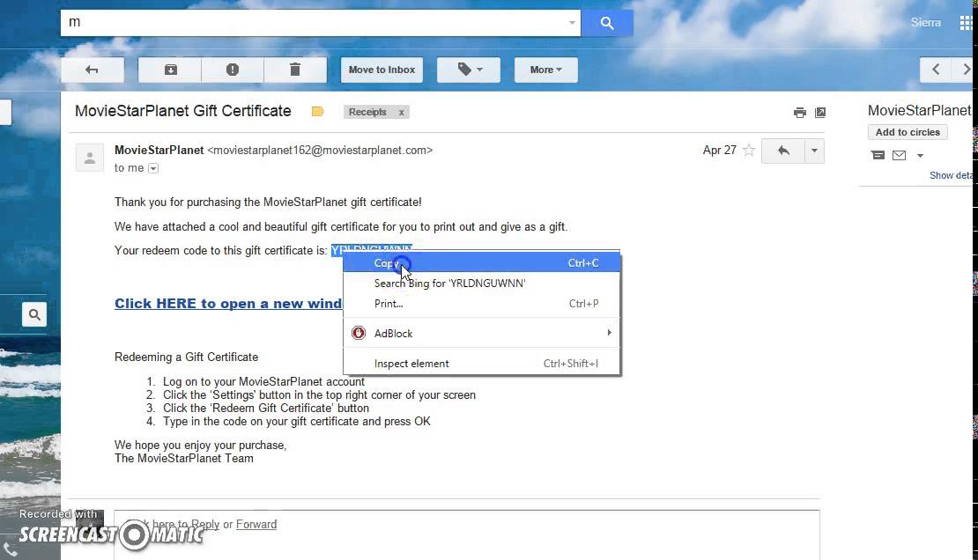Click sender name MovieStarPlanet

(x=159, y=151)
